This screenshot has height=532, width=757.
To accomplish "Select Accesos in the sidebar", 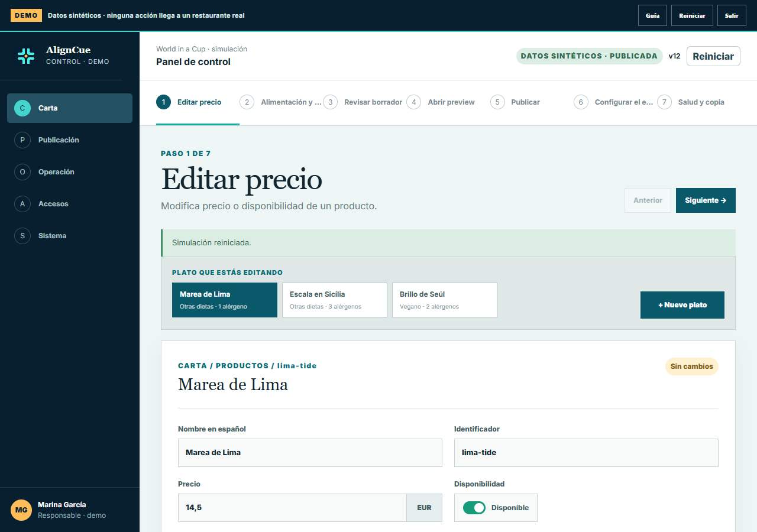I will pos(70,204).
